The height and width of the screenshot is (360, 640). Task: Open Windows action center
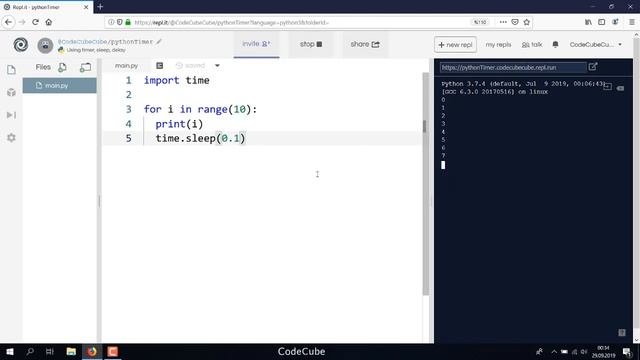(627, 351)
